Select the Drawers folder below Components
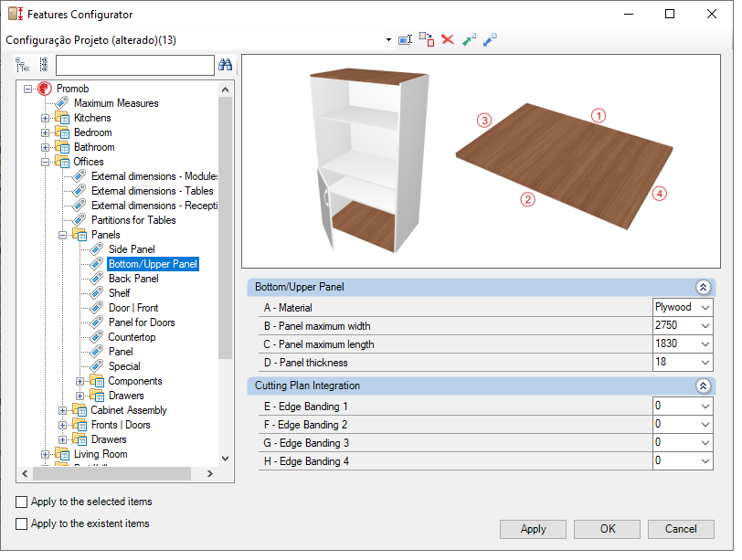742x560 pixels. 126,396
